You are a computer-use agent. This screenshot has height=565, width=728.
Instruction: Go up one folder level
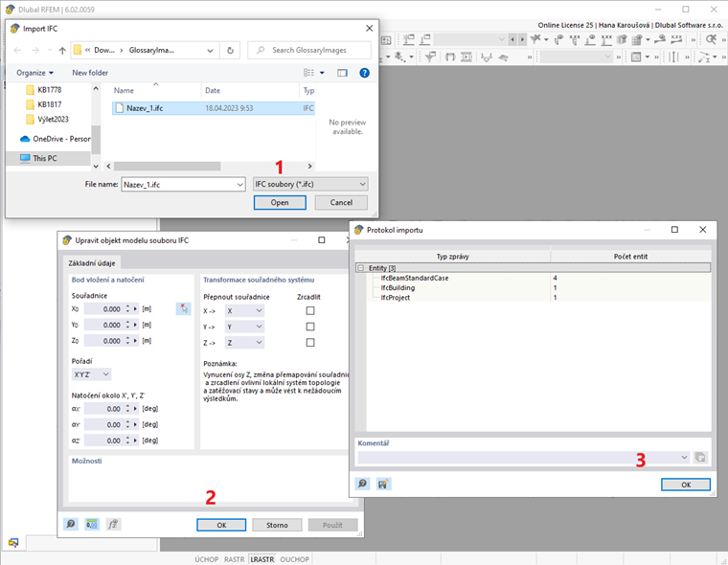click(62, 50)
